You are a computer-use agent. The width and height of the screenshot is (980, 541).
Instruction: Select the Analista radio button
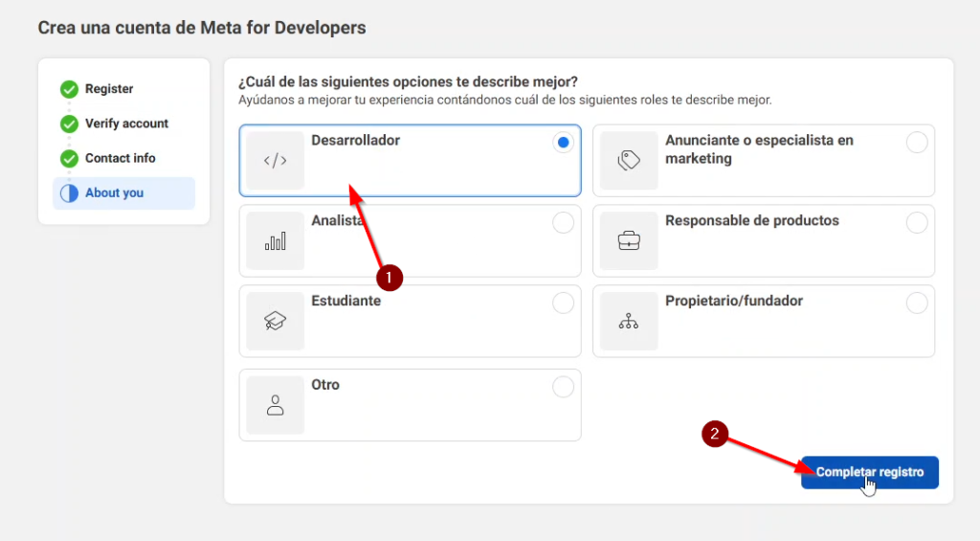pos(563,223)
